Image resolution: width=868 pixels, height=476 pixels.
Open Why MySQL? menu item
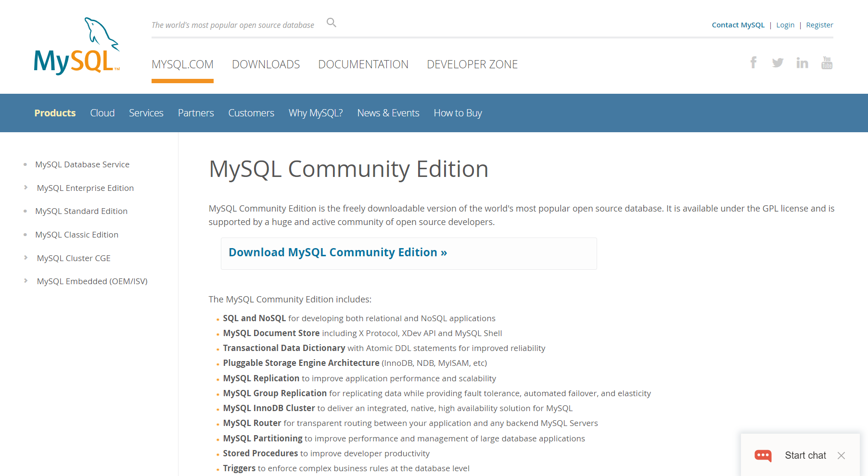(316, 113)
